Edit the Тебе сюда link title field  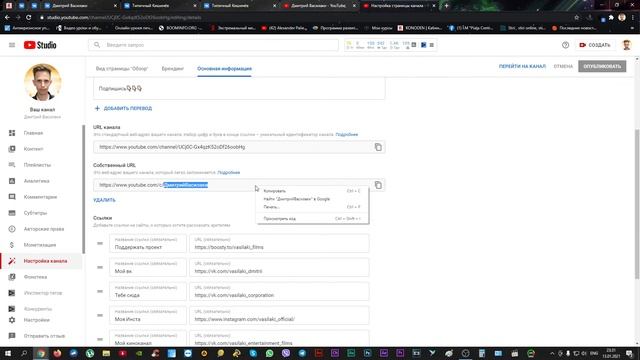coord(148,291)
